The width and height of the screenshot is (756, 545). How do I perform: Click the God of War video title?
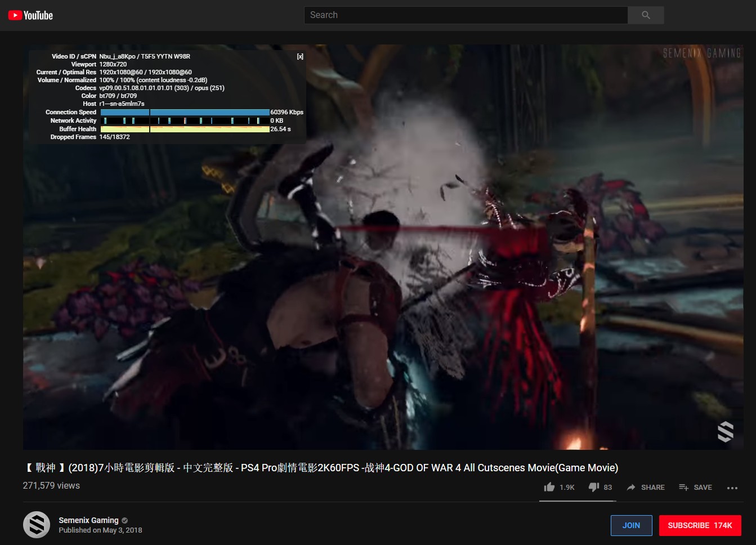point(321,468)
